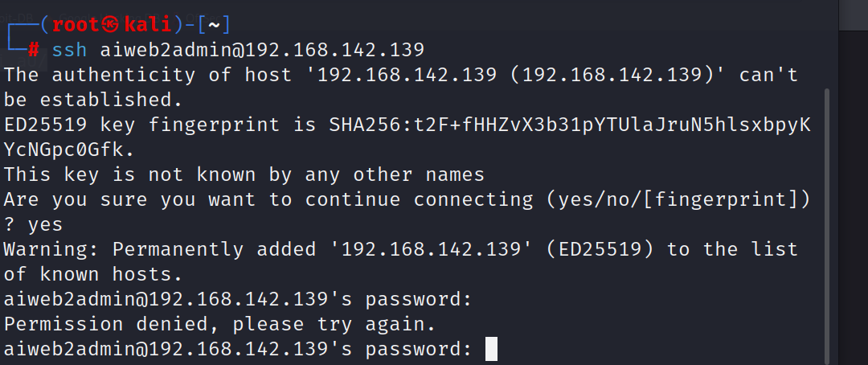Click the first aiweb2admin password prompt line
The height and width of the screenshot is (365, 868).
pos(237,300)
